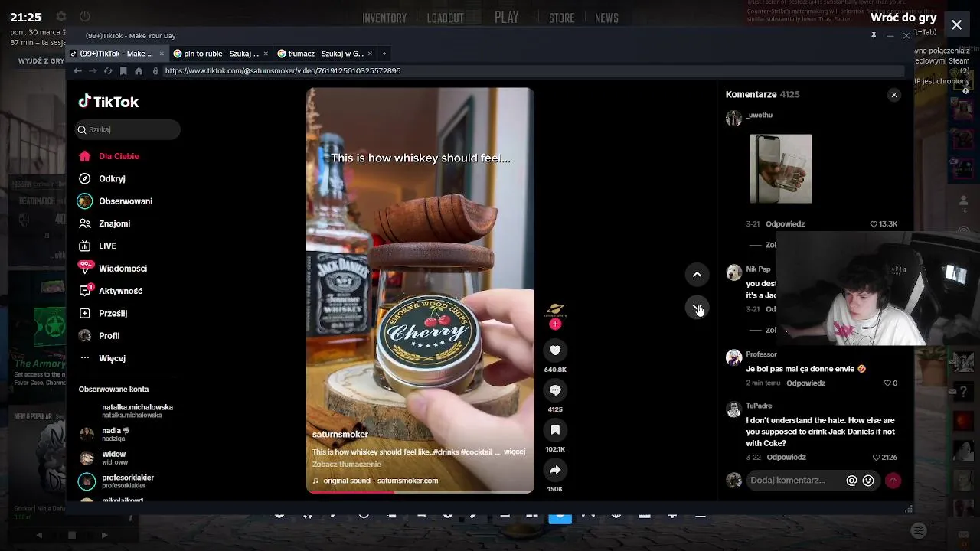Insert mention with @ icon
The width and height of the screenshot is (980, 551).
click(x=851, y=481)
